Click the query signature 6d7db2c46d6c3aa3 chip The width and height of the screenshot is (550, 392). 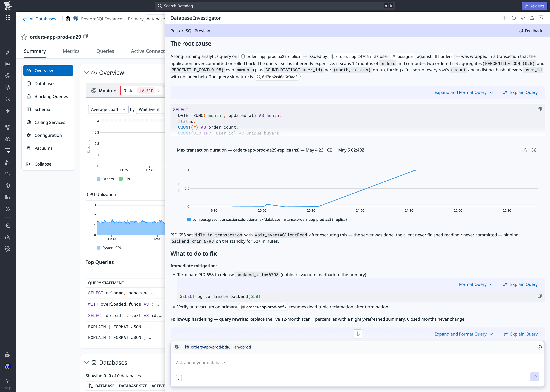(277, 77)
